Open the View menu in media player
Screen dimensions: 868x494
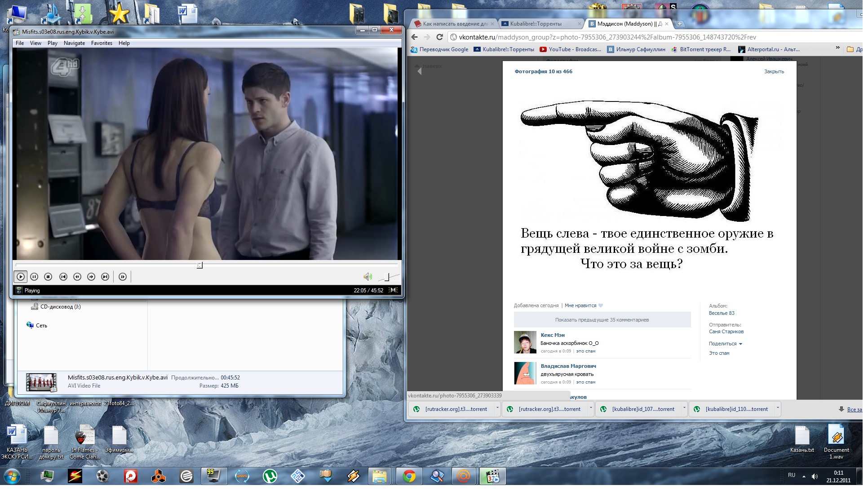(36, 44)
